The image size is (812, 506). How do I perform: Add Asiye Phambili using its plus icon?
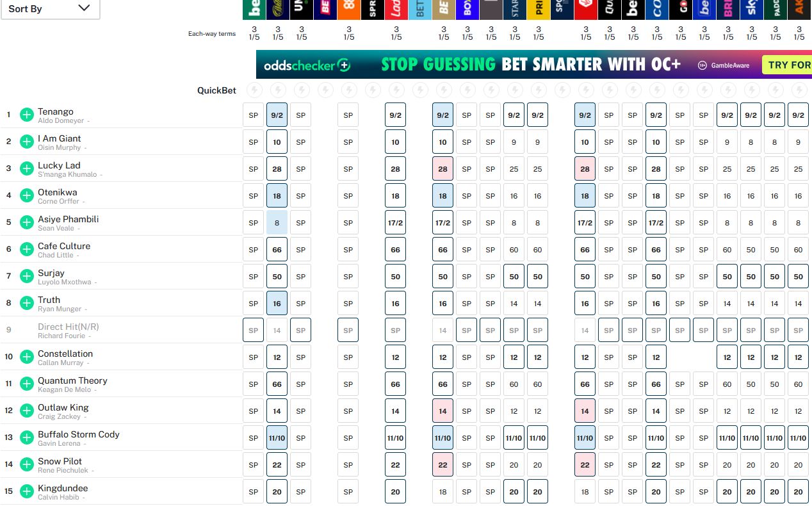tap(26, 223)
